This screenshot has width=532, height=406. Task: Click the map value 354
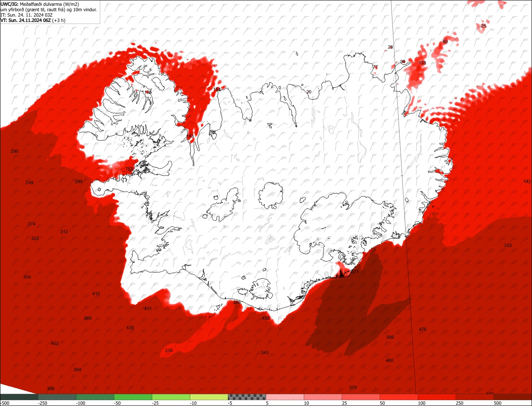[77, 369]
